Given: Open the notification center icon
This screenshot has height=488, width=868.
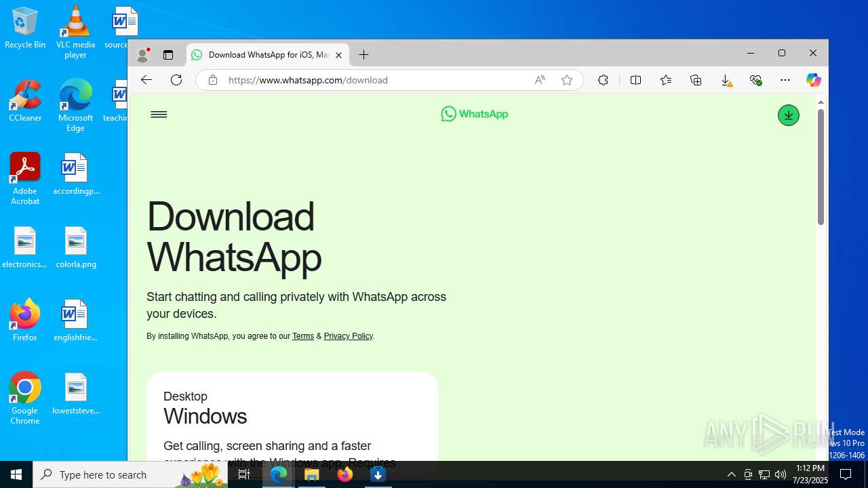Looking at the screenshot, I should [846, 474].
